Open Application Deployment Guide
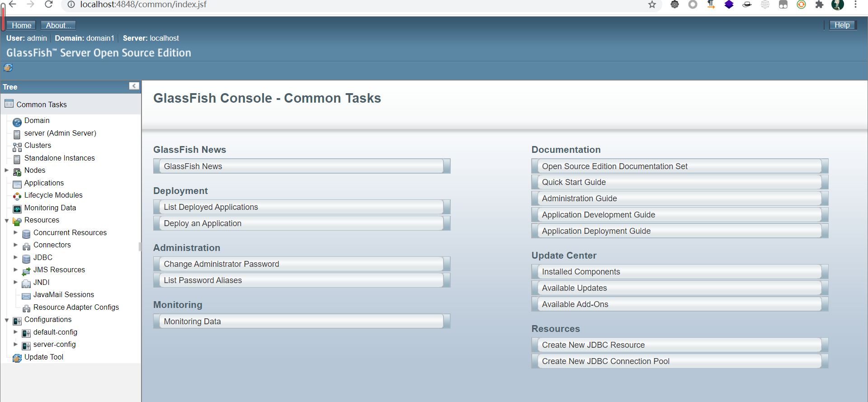This screenshot has width=868, height=402. (680, 231)
